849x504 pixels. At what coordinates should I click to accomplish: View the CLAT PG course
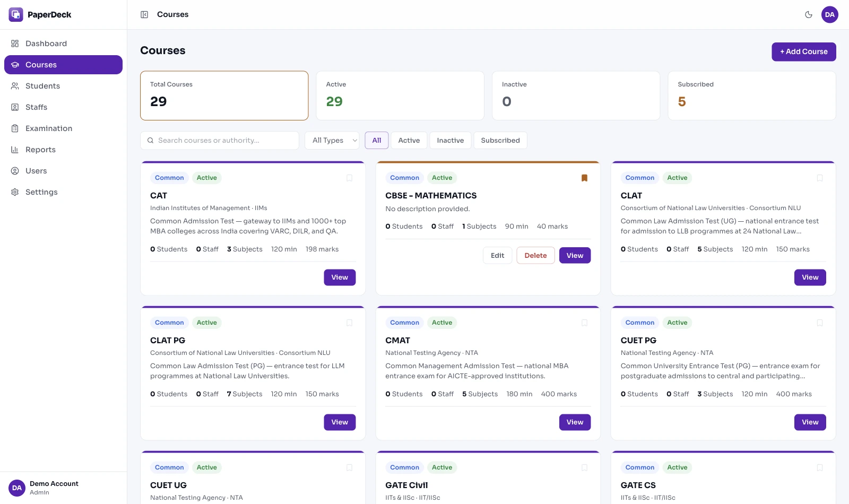(340, 422)
